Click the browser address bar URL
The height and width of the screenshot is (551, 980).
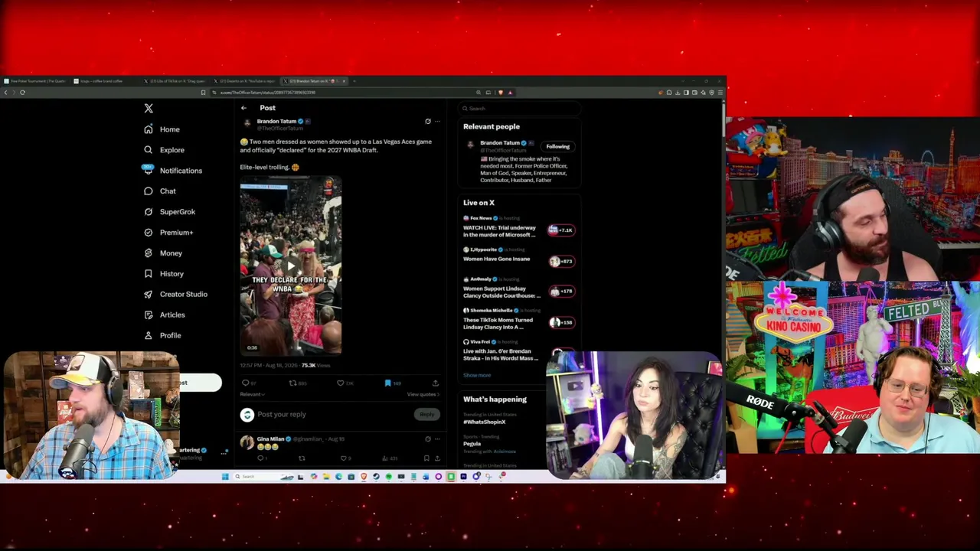click(268, 93)
